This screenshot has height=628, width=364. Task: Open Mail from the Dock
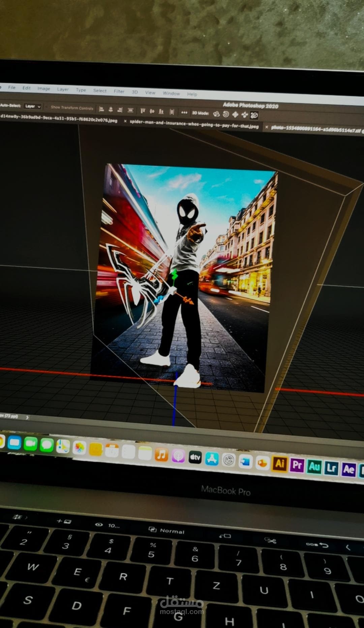coord(14,443)
